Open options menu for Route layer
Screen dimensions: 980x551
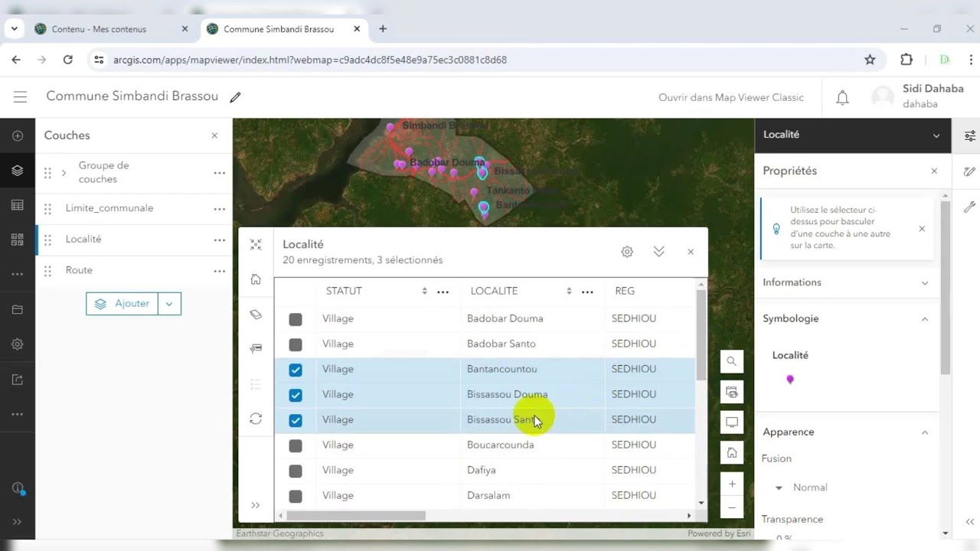220,271
